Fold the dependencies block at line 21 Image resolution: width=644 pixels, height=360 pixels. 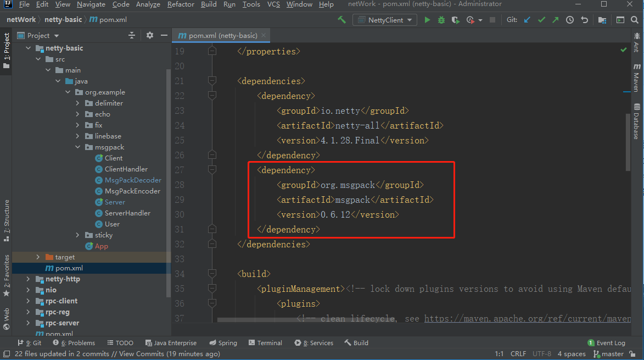[212, 81]
